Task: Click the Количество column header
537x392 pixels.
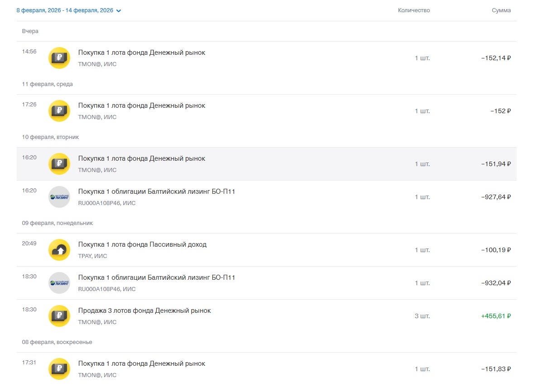Action: click(414, 10)
